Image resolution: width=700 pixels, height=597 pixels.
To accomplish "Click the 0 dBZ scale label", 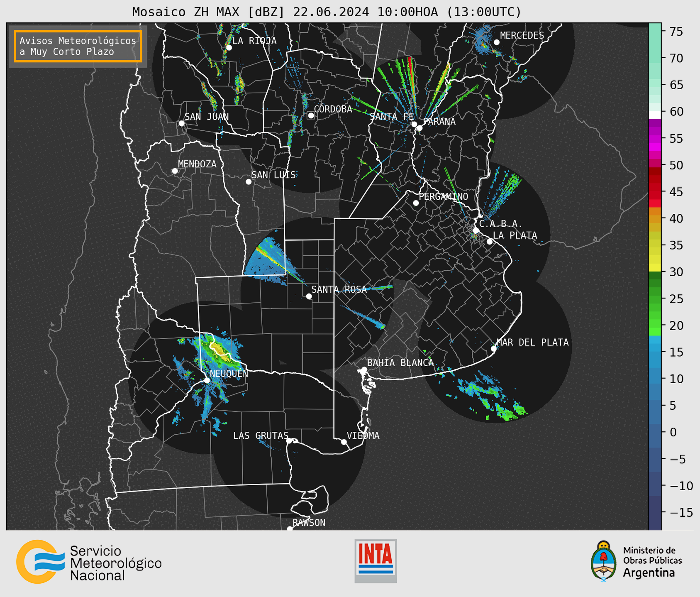I will [x=673, y=432].
